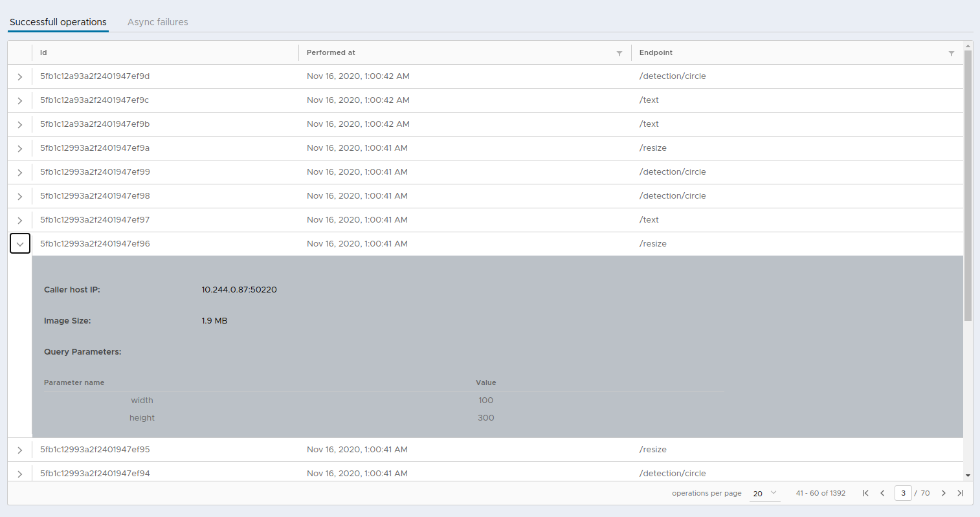This screenshot has width=980, height=517.
Task: Select id 5fb1c12a93a2f2401947ef9d cell
Action: [x=95, y=76]
